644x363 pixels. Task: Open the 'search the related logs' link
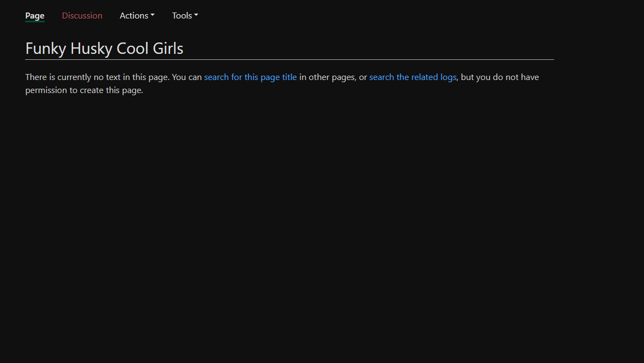(413, 77)
